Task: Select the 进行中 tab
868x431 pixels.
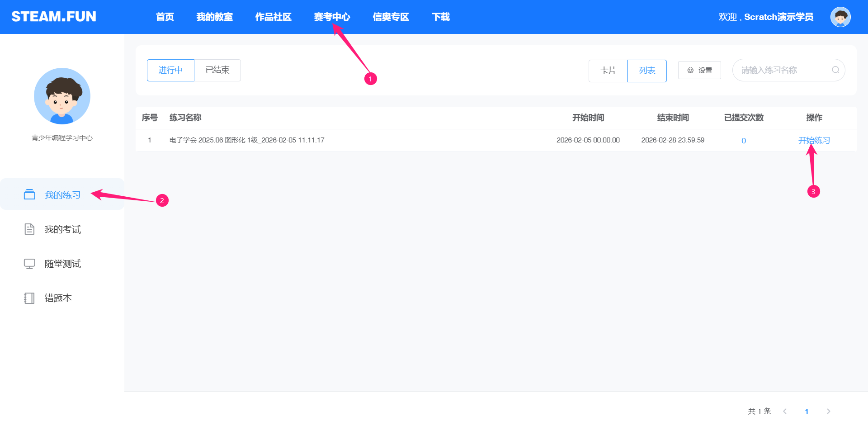Action: point(170,70)
